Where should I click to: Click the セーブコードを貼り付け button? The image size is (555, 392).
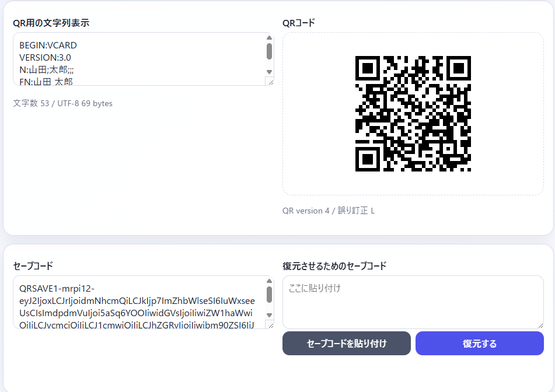(346, 343)
